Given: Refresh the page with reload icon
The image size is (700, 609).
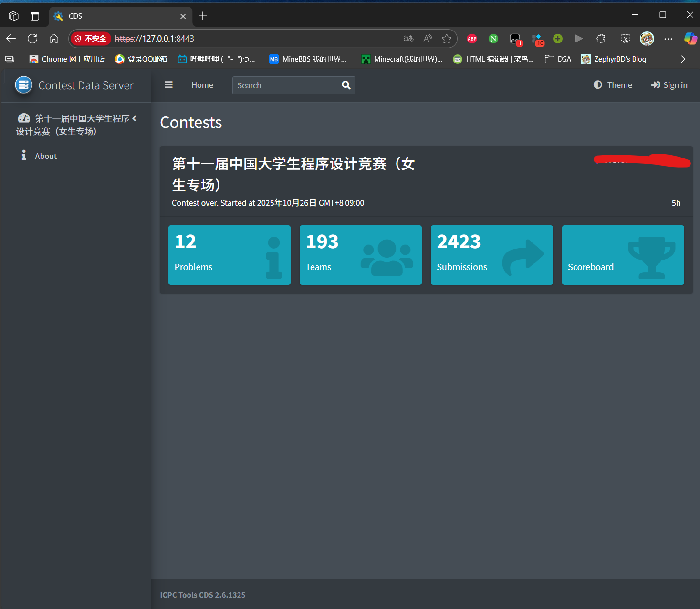Looking at the screenshot, I should [32, 39].
